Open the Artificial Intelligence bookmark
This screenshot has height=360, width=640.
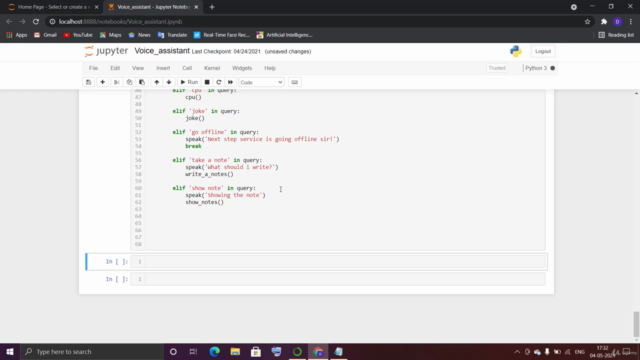284,35
